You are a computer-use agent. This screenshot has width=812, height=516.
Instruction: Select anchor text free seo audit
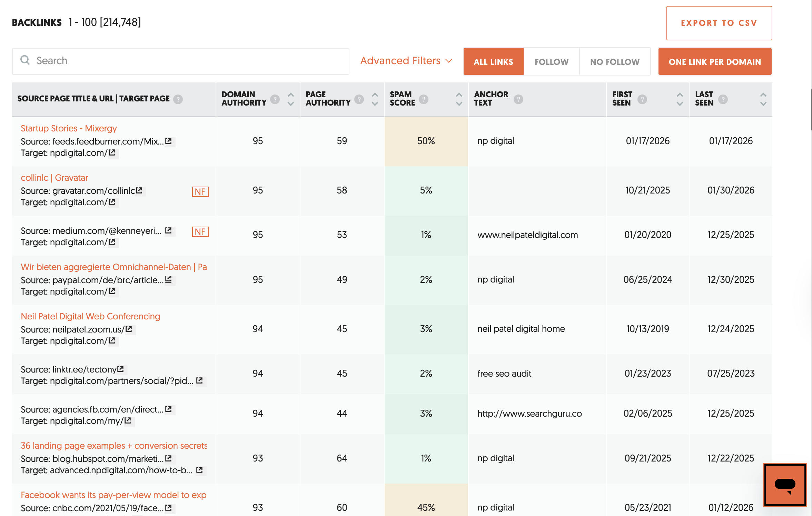point(504,374)
